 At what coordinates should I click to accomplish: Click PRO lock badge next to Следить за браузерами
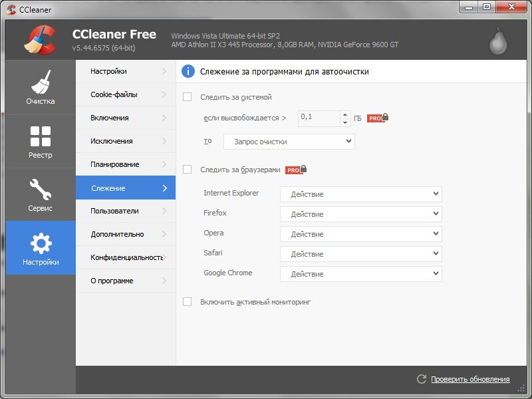[296, 170]
